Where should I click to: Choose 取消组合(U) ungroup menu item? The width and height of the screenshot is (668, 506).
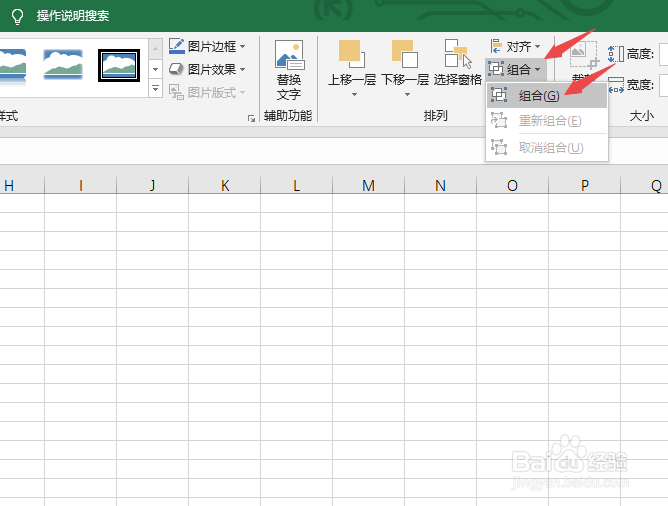click(547, 147)
